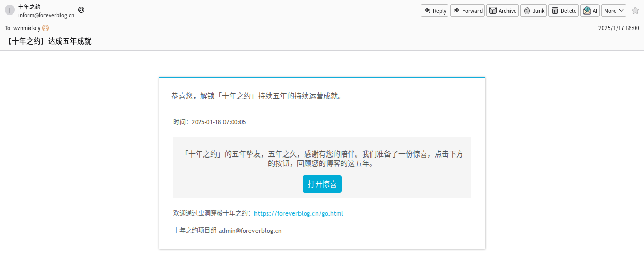Forward this email
This screenshot has width=644, height=257.
(x=467, y=10)
